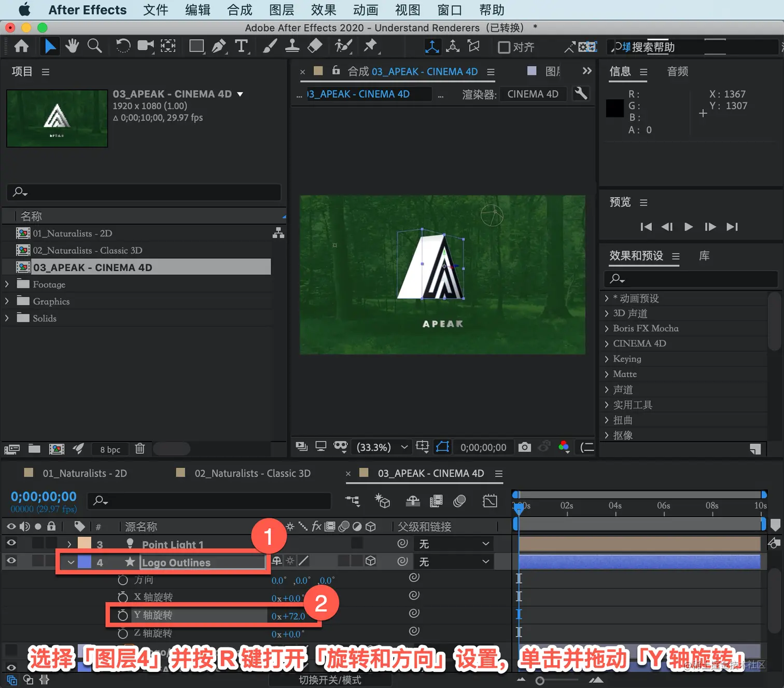Collapse the Logo Outlines layer properties

(71, 562)
